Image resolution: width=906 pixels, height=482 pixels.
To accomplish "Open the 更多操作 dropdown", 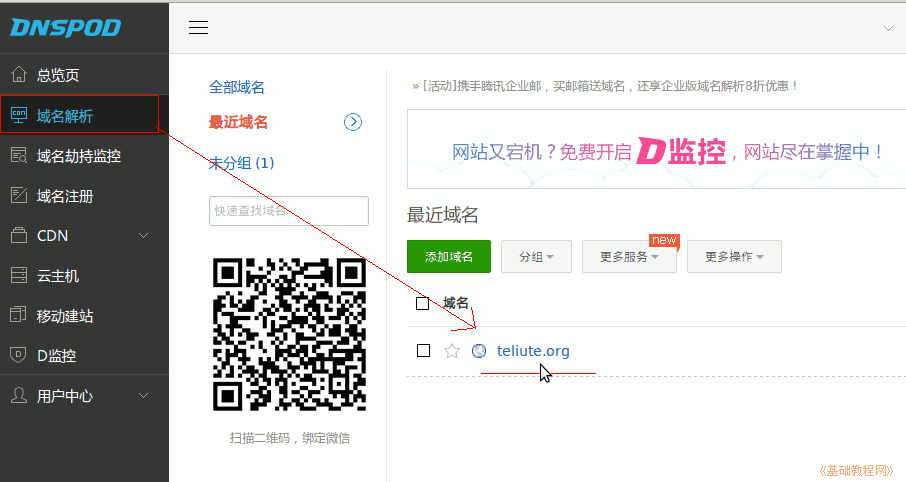I will point(734,257).
